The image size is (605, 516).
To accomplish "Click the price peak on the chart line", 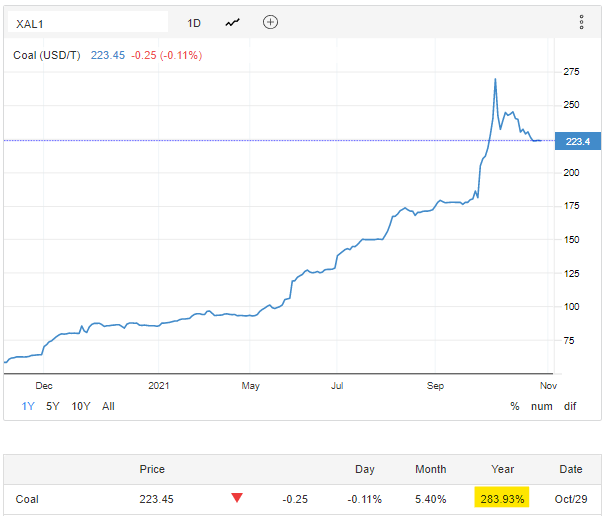I will tap(495, 79).
